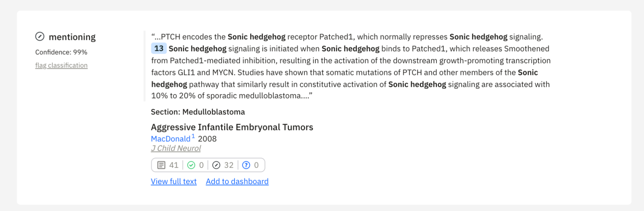Click flag classification to report the label

click(x=61, y=65)
